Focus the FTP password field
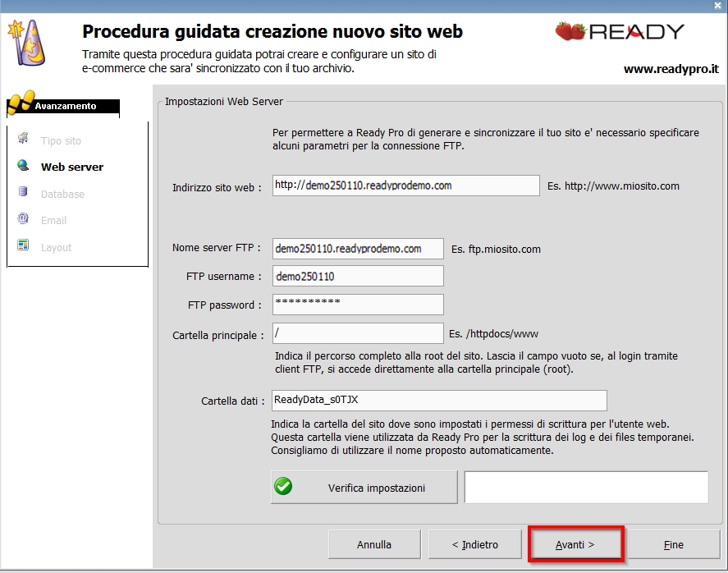Image resolution: width=728 pixels, height=573 pixels. point(357,305)
